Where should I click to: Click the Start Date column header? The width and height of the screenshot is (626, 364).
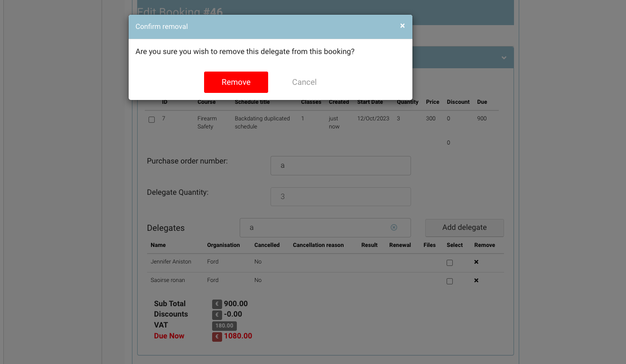(x=370, y=102)
